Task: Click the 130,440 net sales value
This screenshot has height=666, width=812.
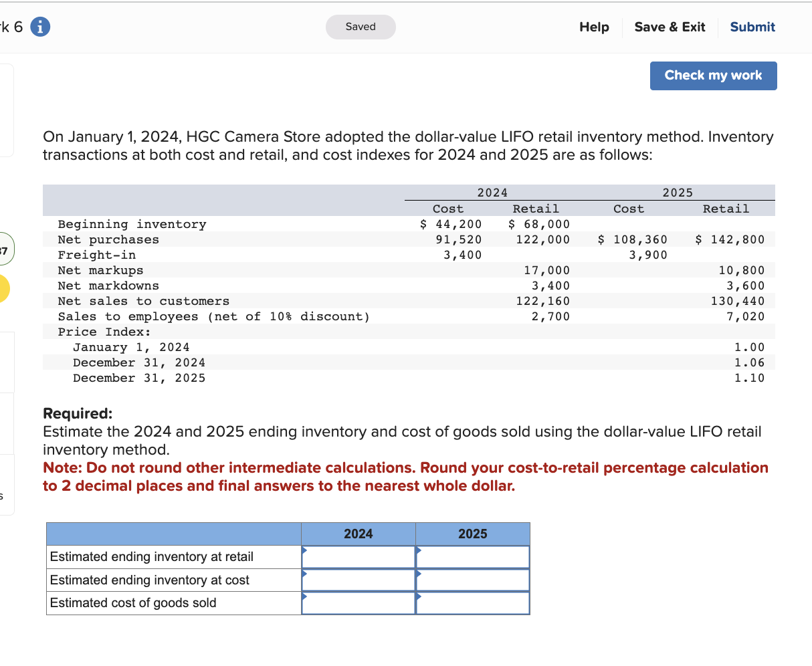Action: point(738,301)
